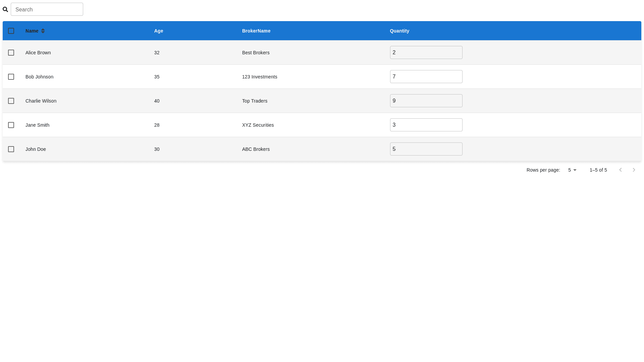Click Alice Brown's quantity input field
Screen dimensions: 644x362
[x=426, y=53]
